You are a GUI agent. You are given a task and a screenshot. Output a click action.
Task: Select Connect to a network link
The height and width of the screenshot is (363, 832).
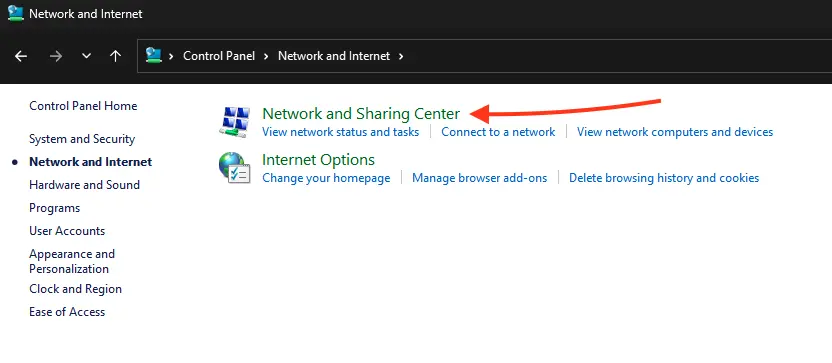click(x=498, y=132)
